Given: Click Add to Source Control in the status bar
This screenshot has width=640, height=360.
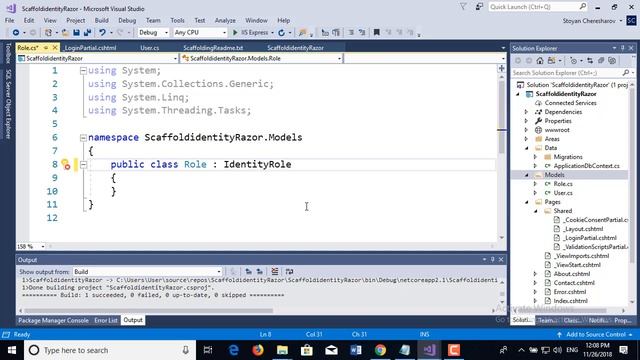Looking at the screenshot, I should tap(594, 334).
